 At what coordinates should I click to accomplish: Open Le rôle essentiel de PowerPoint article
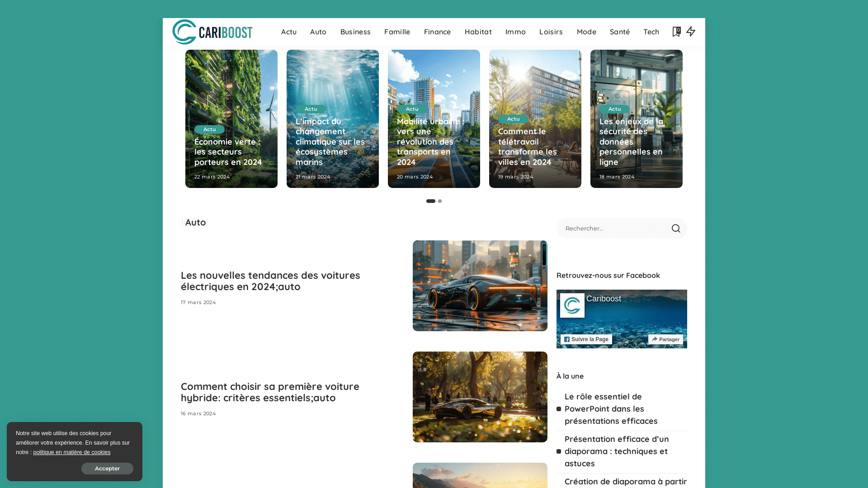click(611, 409)
